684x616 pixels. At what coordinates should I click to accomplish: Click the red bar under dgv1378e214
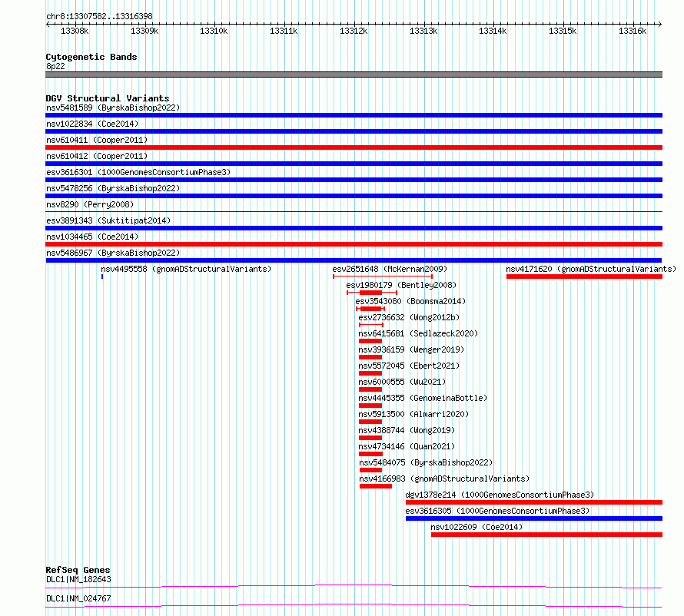pos(534,502)
